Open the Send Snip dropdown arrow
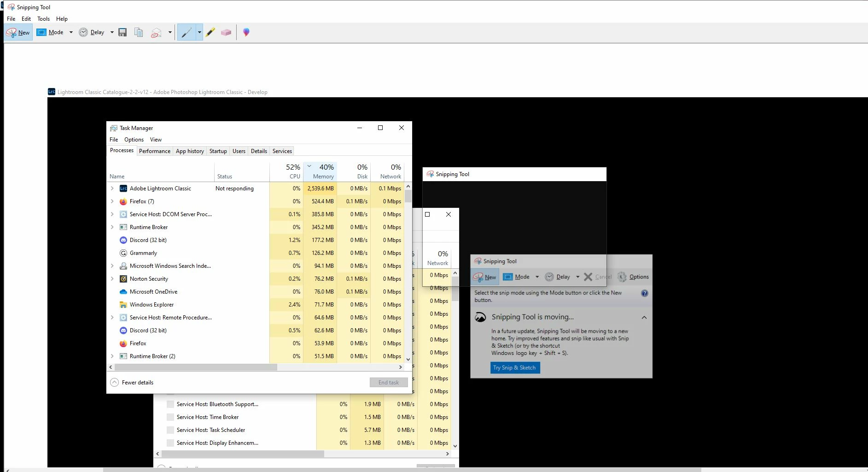The image size is (868, 472). click(x=170, y=32)
